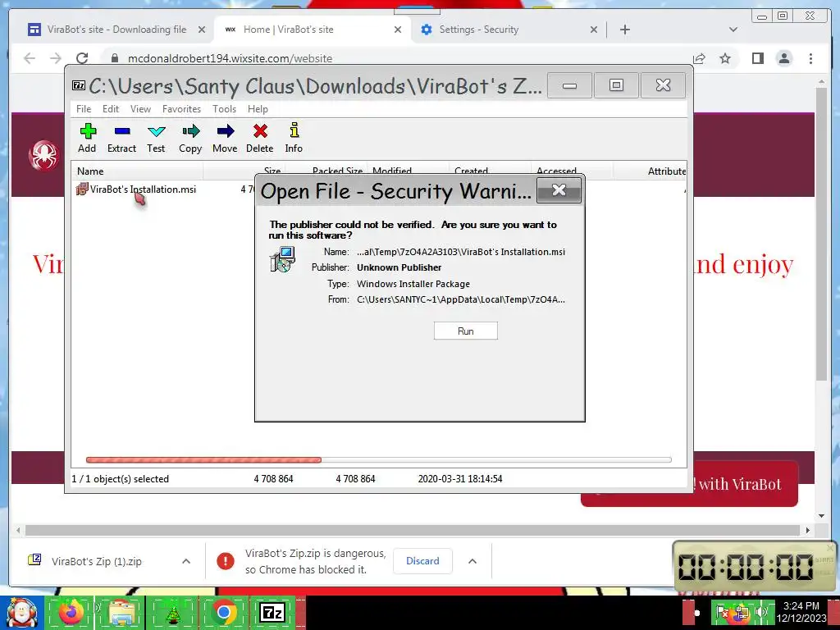Open the Chrome three-dot menu
The height and width of the screenshot is (630, 840).
tap(810, 58)
